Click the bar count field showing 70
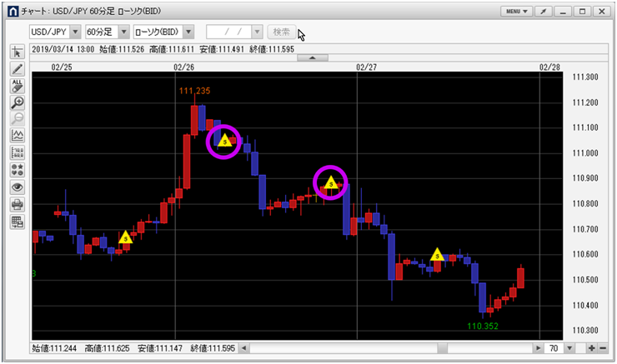 pos(554,348)
